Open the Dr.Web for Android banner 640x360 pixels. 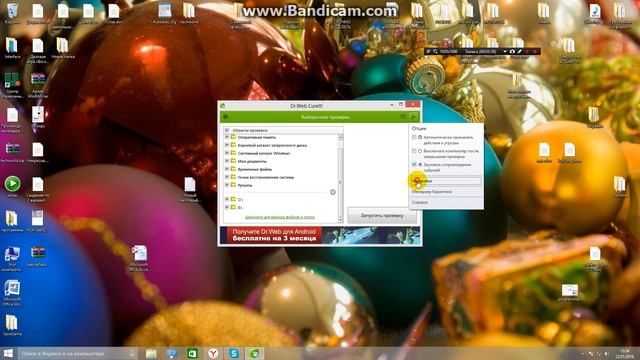click(320, 235)
